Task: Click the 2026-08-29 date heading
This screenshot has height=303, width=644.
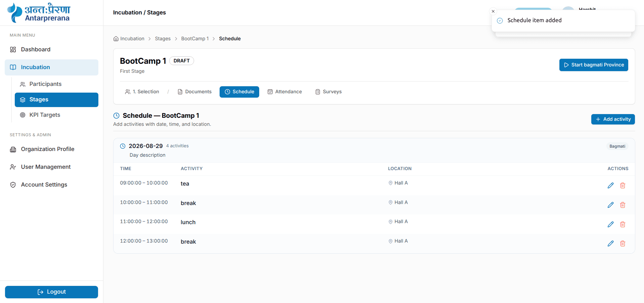Action: [146, 146]
